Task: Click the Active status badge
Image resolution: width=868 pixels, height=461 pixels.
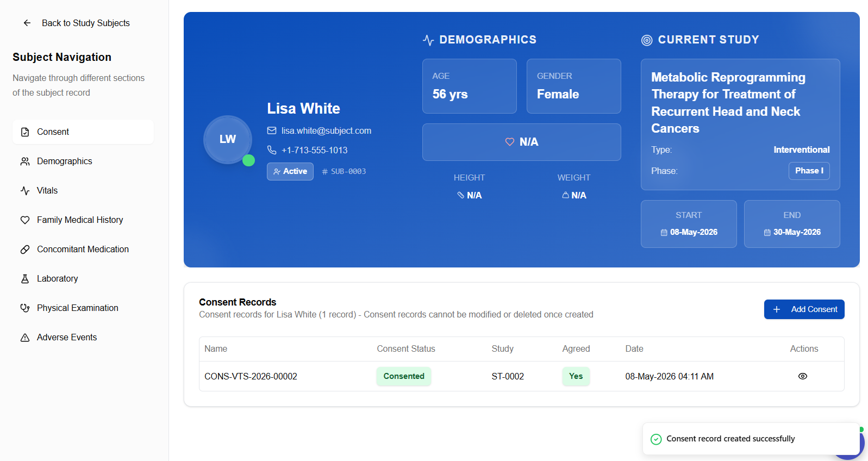Action: 290,171
